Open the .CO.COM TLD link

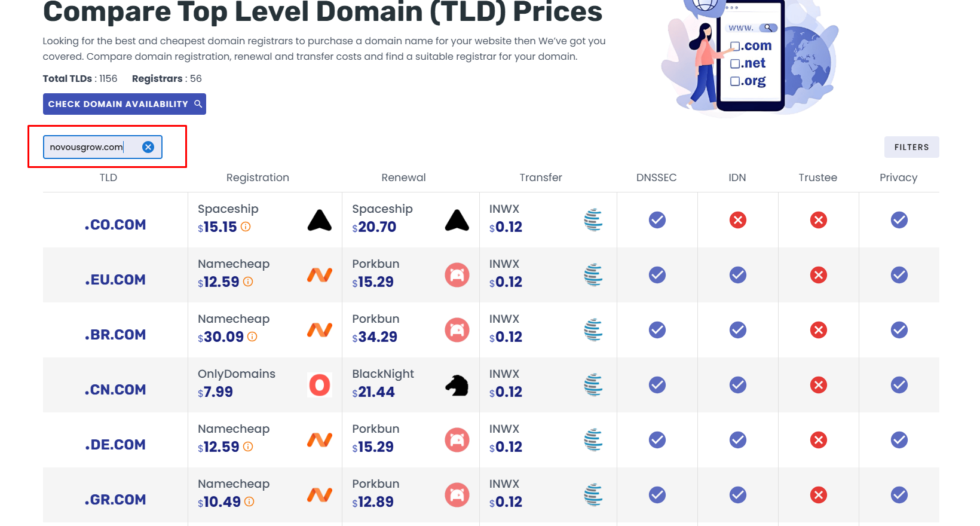coord(115,225)
